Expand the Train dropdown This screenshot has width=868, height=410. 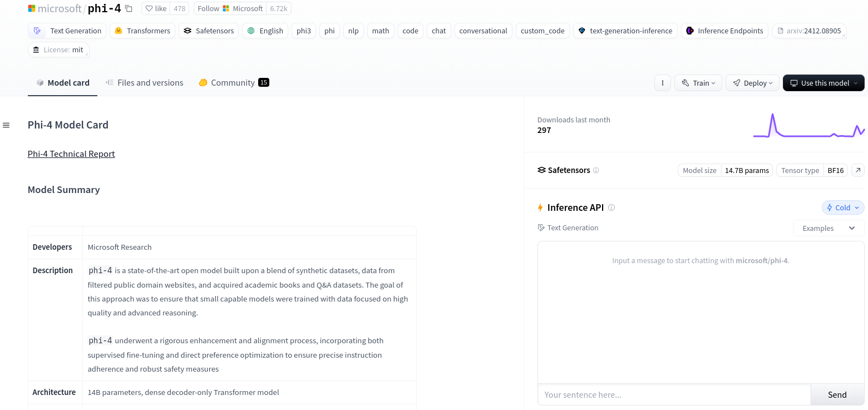698,83
